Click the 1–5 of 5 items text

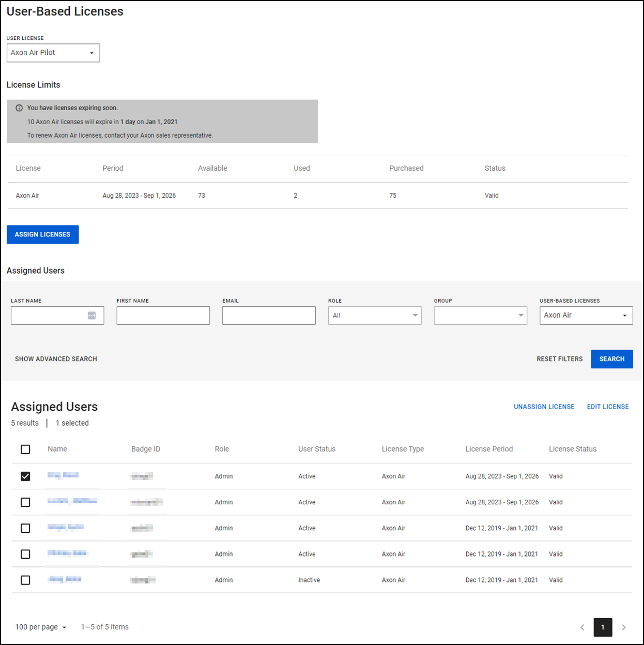(x=105, y=627)
